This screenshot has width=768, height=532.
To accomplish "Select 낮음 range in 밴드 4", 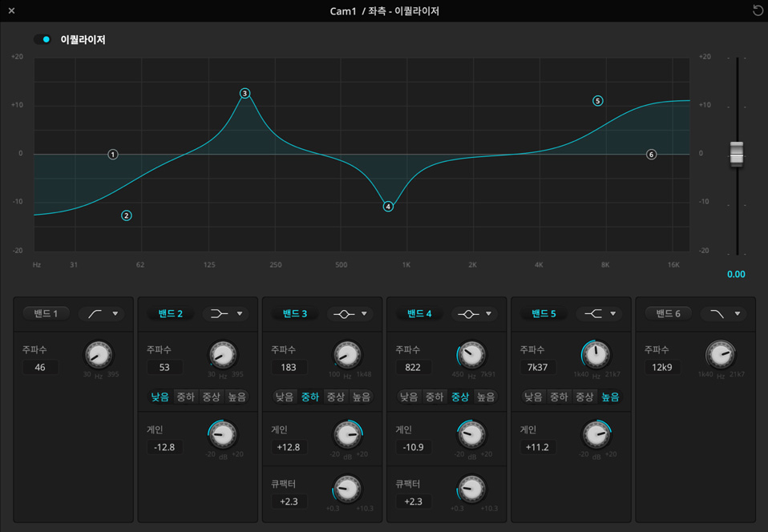I will click(x=409, y=397).
